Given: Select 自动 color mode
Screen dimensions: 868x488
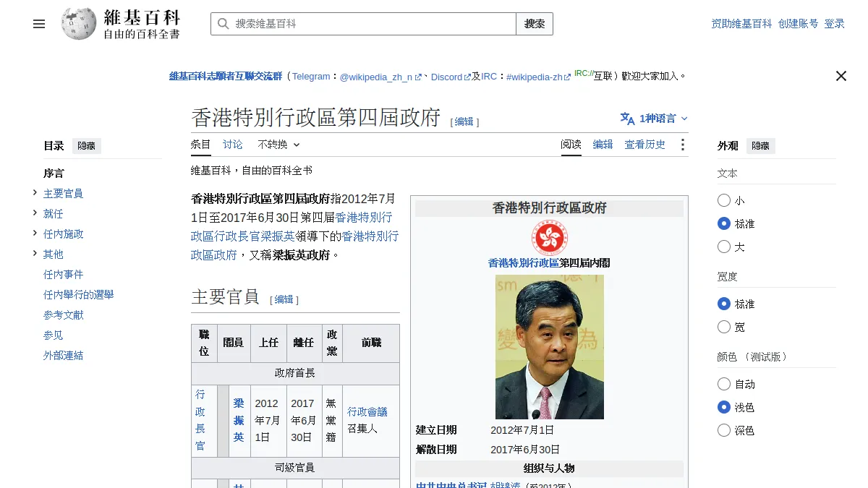Looking at the screenshot, I should pos(724,384).
